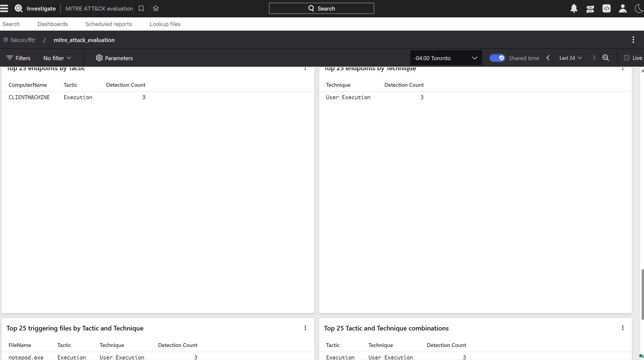This screenshot has height=360, width=644.
Task: Open dashboard options kebab menu
Action: [x=633, y=40]
